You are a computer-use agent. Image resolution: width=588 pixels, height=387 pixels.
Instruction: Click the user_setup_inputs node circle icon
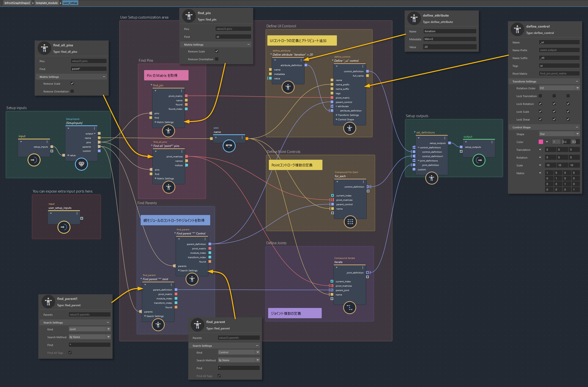pyautogui.click(x=64, y=227)
